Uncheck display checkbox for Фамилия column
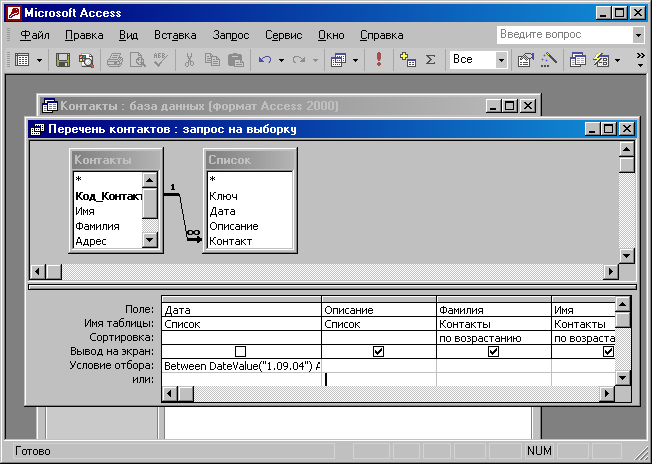 pyautogui.click(x=493, y=352)
